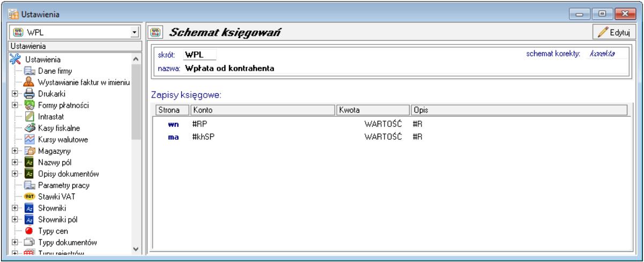
Task: Expand the Typy dokumentów tree node
Action: click(14, 242)
